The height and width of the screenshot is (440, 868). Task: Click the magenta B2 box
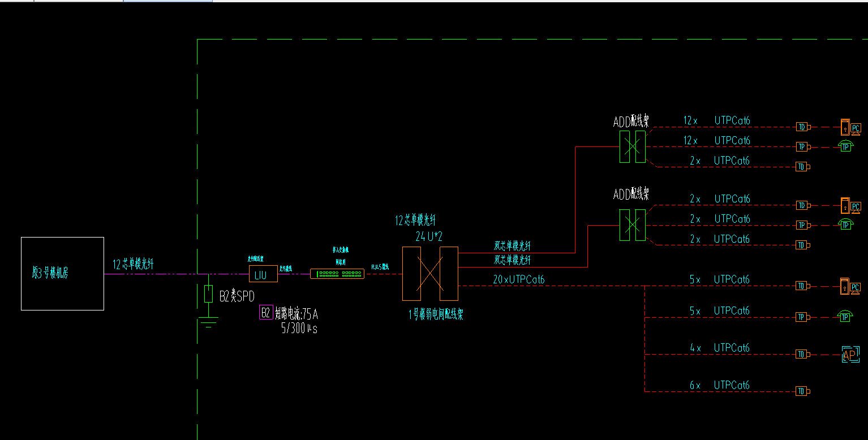[266, 313]
